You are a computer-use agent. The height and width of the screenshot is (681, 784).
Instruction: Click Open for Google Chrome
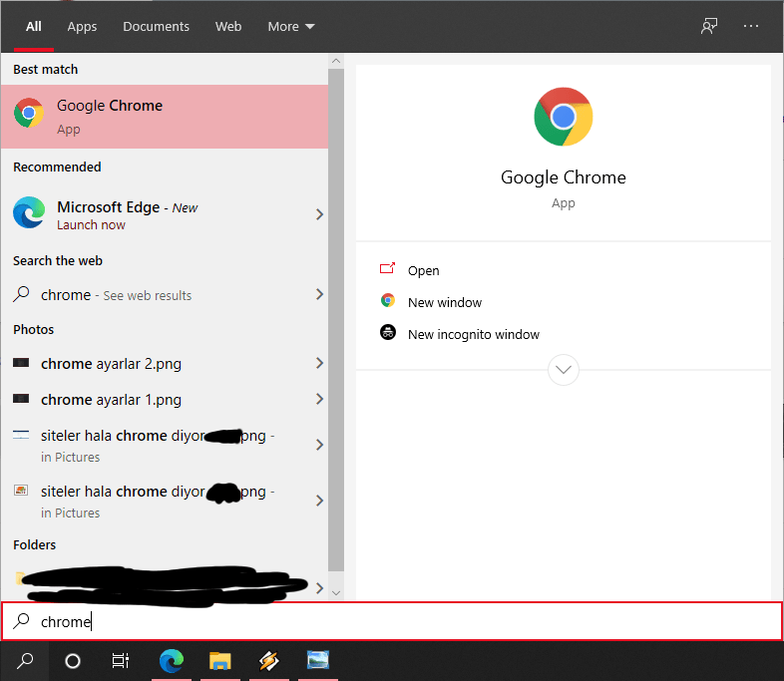click(423, 270)
